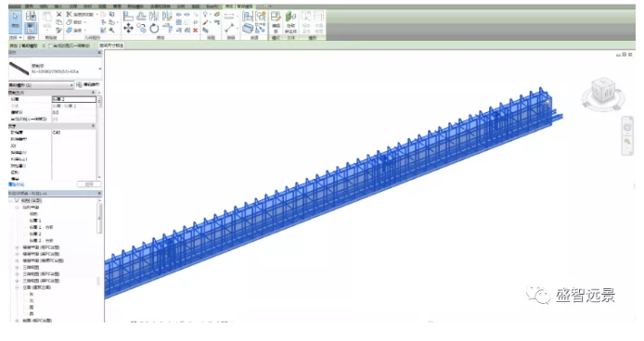Click the Cut to clipboard scissors icon
Image resolution: width=644 pixels, height=341 pixels.
pyautogui.click(x=59, y=14)
